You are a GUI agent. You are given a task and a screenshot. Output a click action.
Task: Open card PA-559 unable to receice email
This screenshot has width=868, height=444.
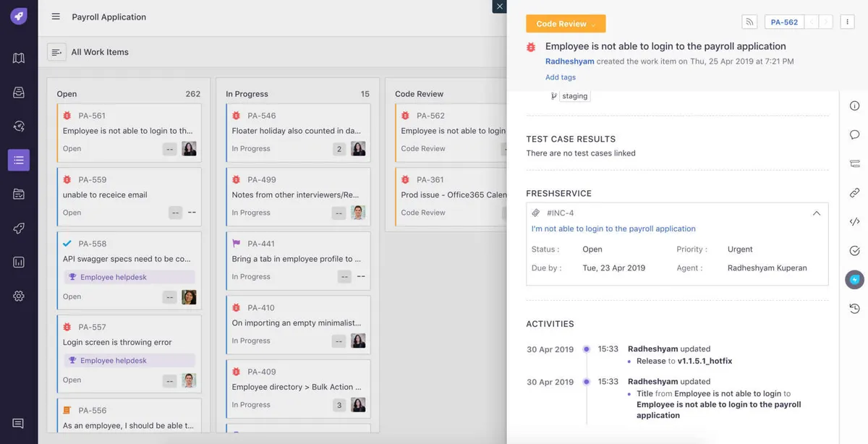point(129,197)
